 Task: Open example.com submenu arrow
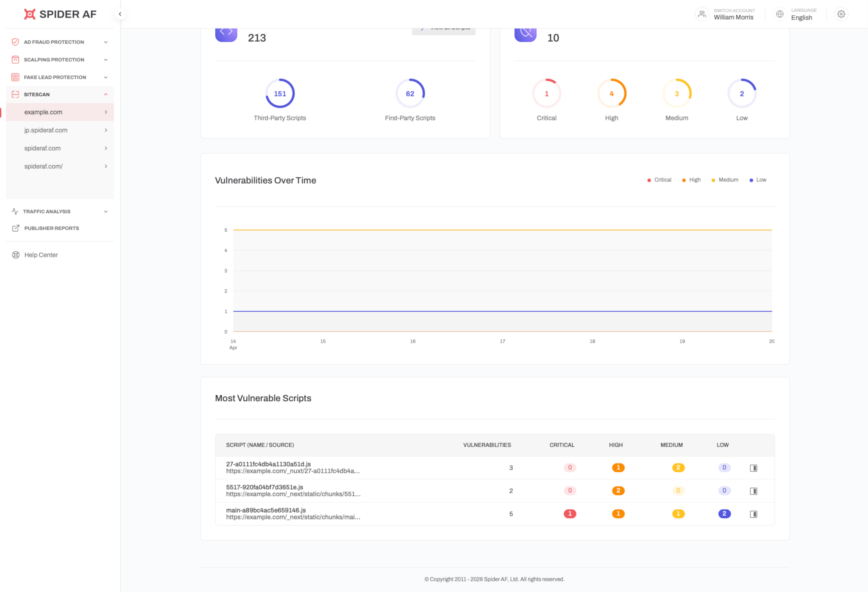pos(106,112)
